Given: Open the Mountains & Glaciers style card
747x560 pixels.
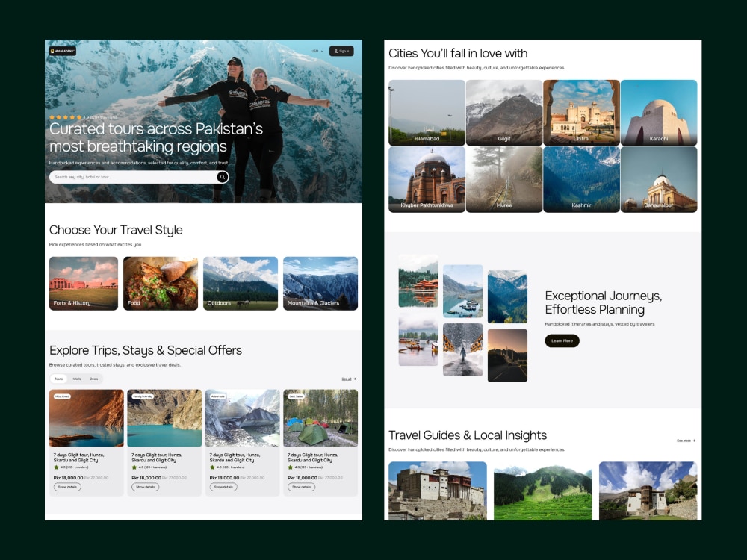Looking at the screenshot, I should tap(320, 283).
